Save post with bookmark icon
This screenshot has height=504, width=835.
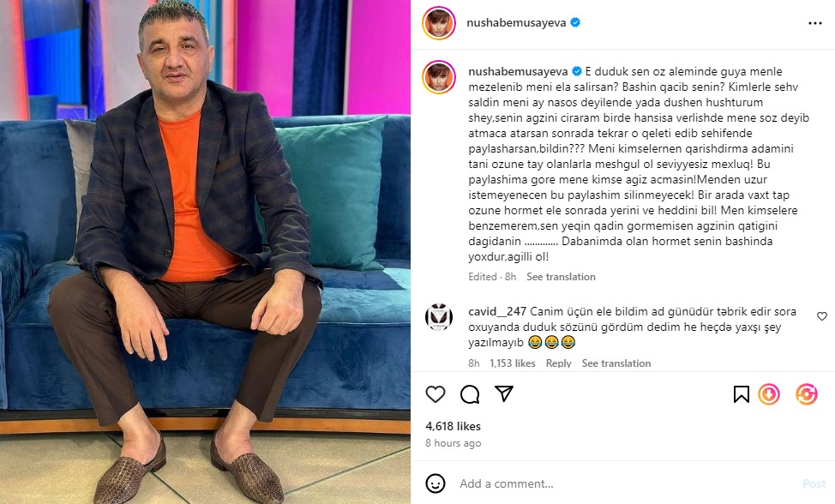(741, 394)
